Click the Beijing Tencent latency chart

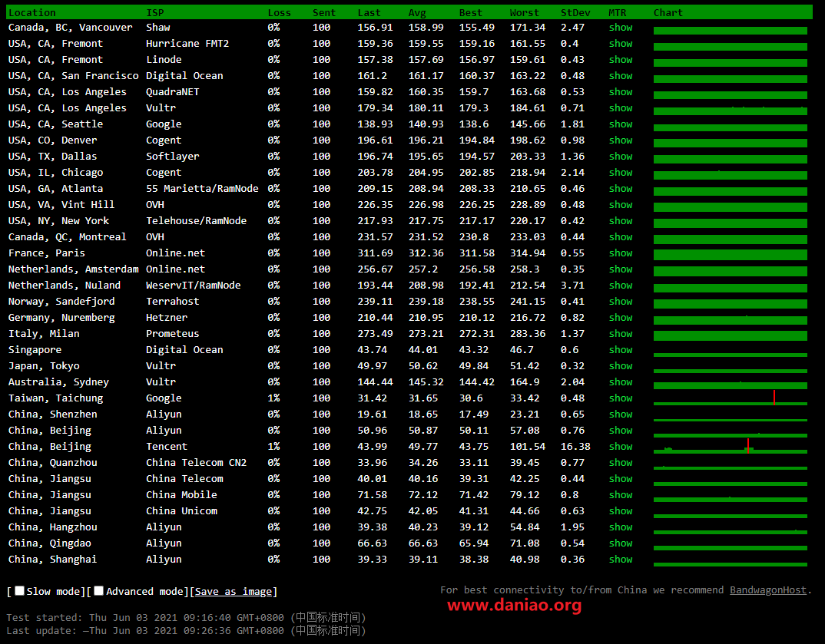coord(731,446)
